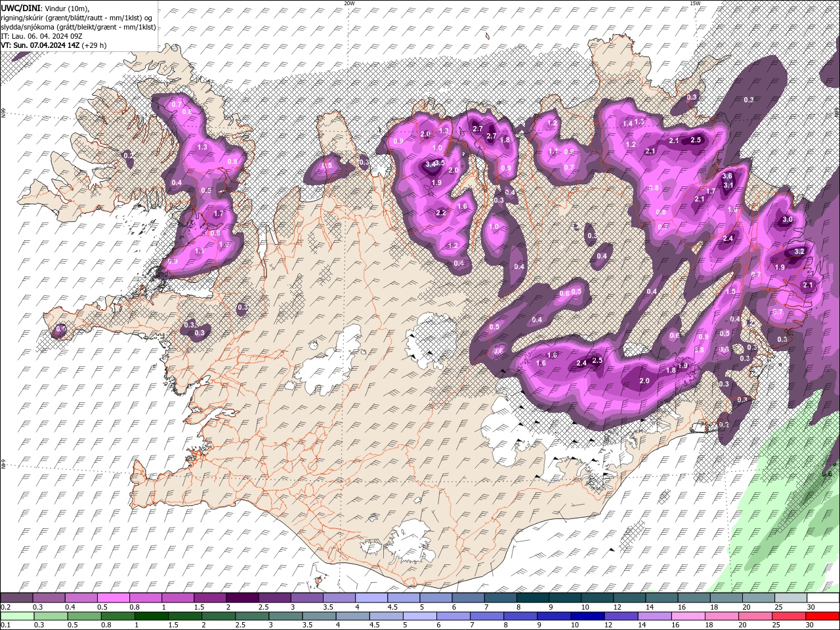840x630 pixels.
Task: Click the '20W' longitude label at top
Action: 350,3
